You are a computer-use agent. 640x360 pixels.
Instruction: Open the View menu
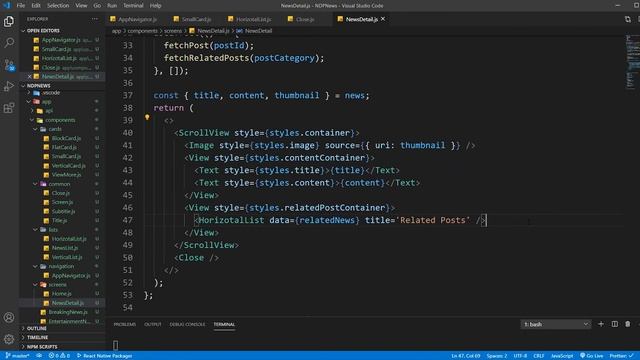pyautogui.click(x=81, y=6)
